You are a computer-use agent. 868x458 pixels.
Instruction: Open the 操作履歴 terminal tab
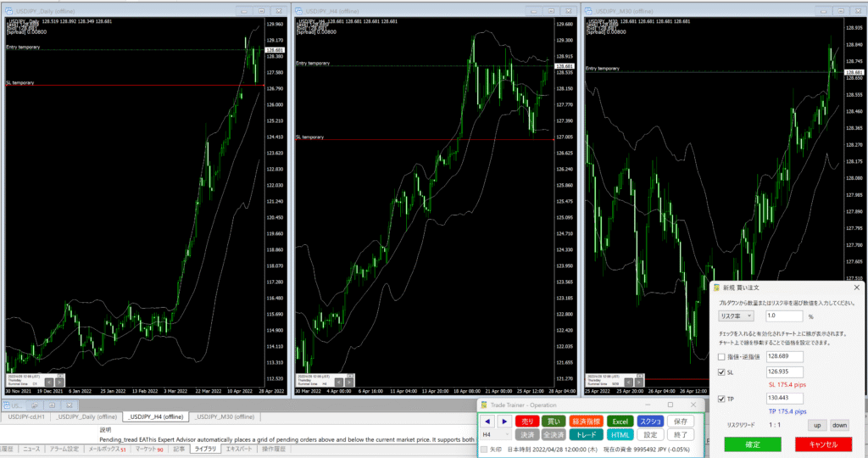click(x=274, y=450)
